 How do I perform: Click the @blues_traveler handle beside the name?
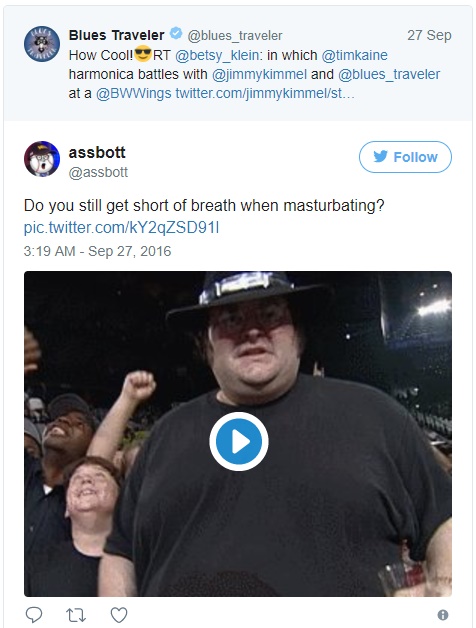click(235, 36)
